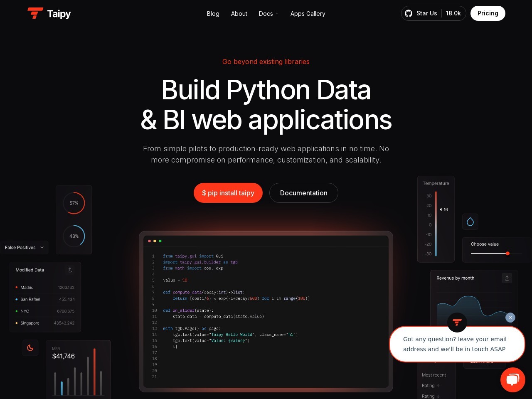Screen dimensions: 532x399
Task: Open the Pricing page
Action: point(488,13)
